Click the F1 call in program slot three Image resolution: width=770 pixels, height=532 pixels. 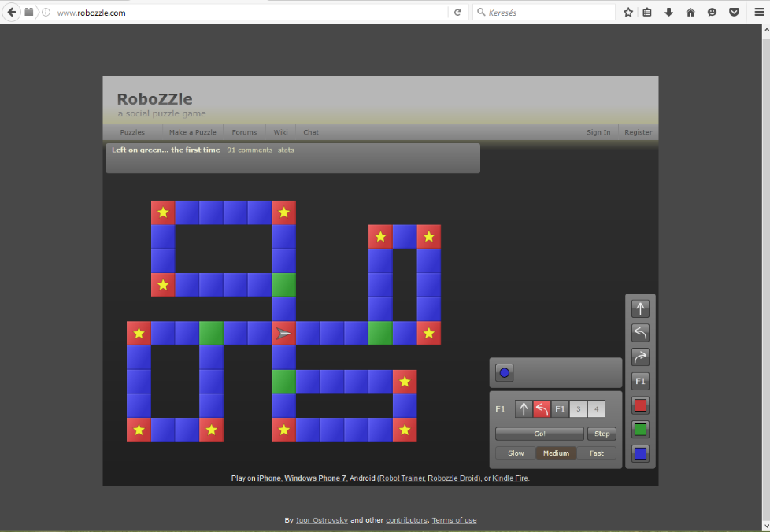[x=560, y=408]
